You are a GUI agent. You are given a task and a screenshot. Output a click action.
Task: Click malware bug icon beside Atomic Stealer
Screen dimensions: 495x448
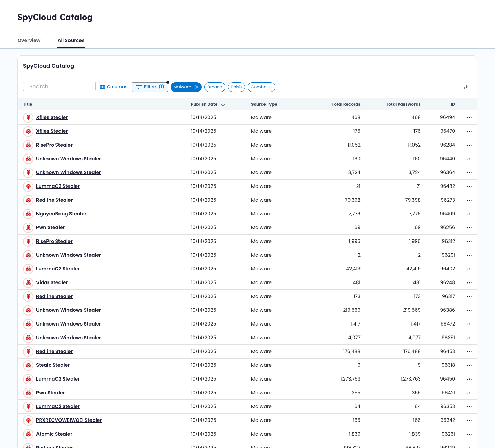coord(28,434)
